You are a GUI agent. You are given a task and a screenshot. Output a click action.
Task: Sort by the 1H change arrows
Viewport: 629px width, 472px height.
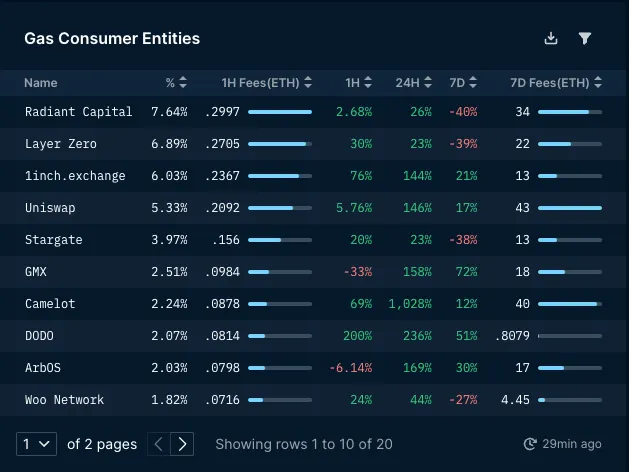(368, 83)
